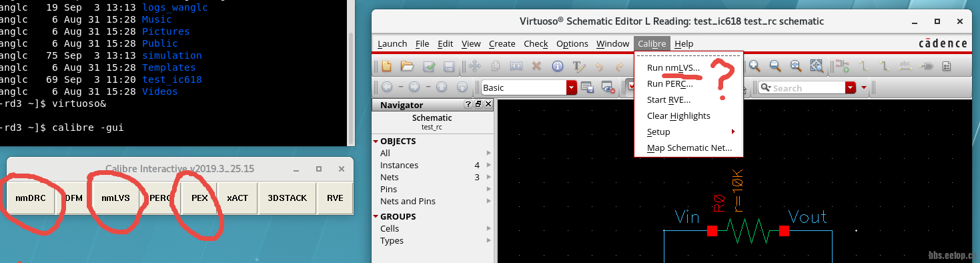
Task: Click the Undo arrow icon
Action: click(x=599, y=66)
